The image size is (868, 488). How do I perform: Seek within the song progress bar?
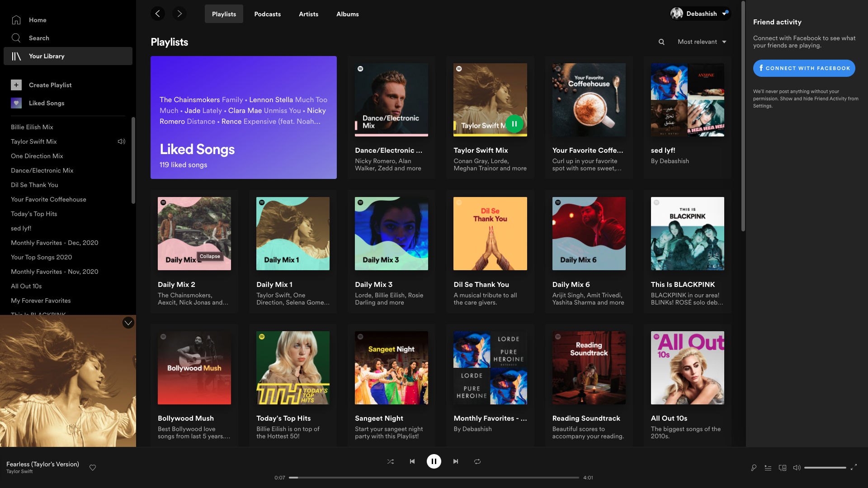tap(434, 478)
